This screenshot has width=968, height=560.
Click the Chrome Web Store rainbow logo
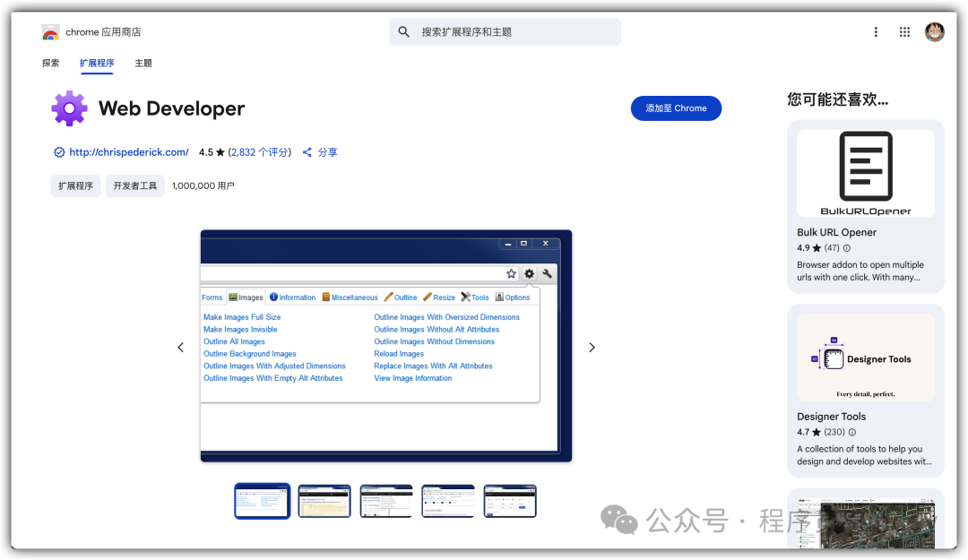(x=50, y=32)
